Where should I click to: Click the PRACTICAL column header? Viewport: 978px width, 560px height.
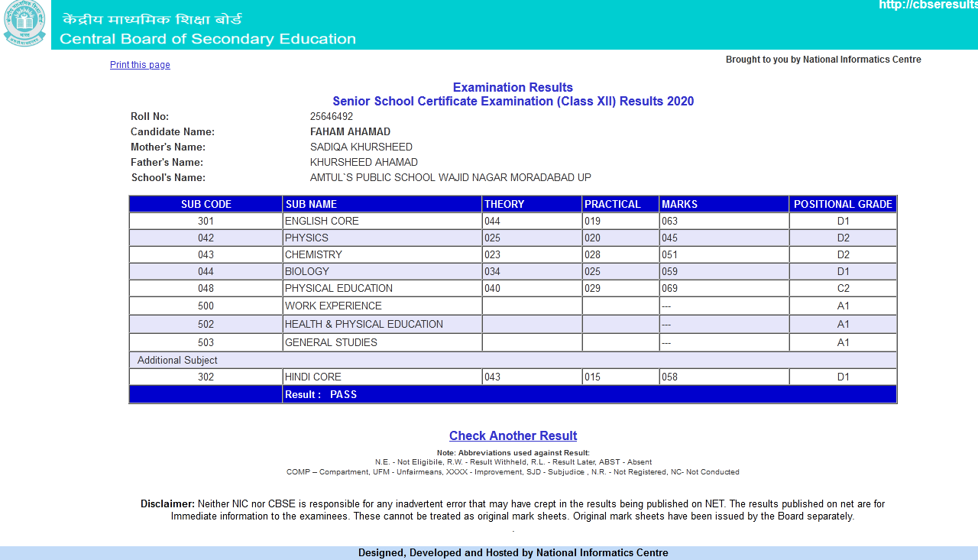point(620,204)
